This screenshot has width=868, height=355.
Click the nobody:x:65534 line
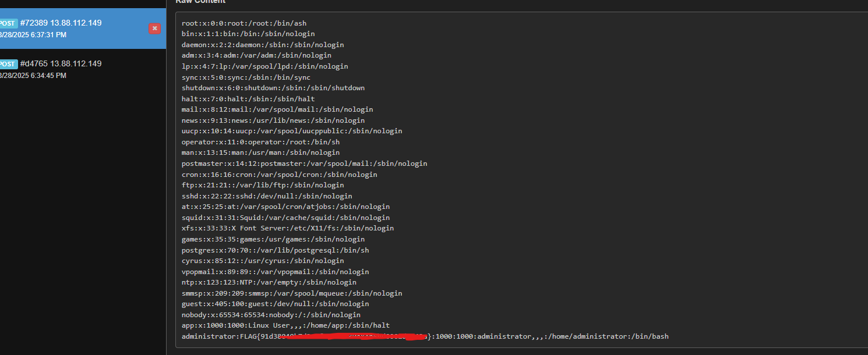pos(271,315)
